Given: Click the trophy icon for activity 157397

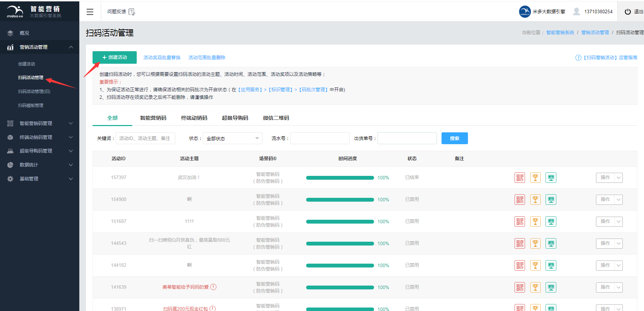Looking at the screenshot, I should pyautogui.click(x=535, y=178).
